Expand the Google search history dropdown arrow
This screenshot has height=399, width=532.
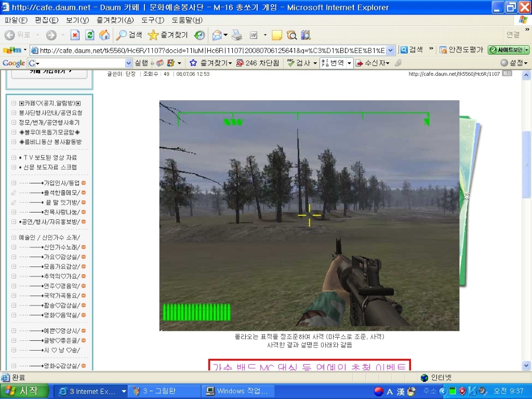pos(128,63)
